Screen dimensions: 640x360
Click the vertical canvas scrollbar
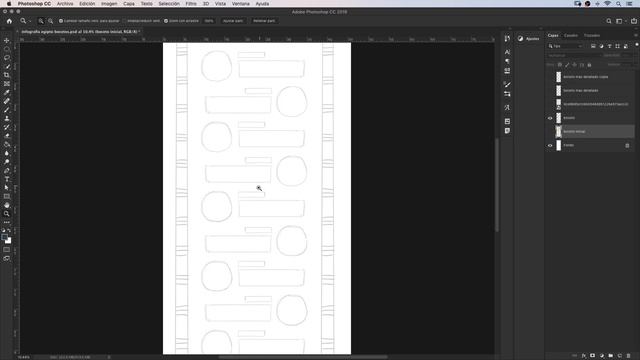coord(497,185)
